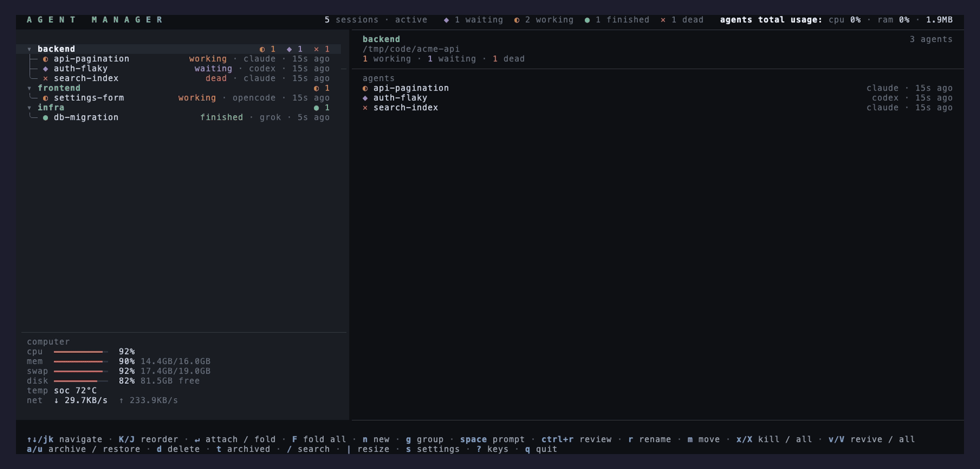Click dead icon for search-index in agents list
Viewport: 980px width, 469px height.
365,108
